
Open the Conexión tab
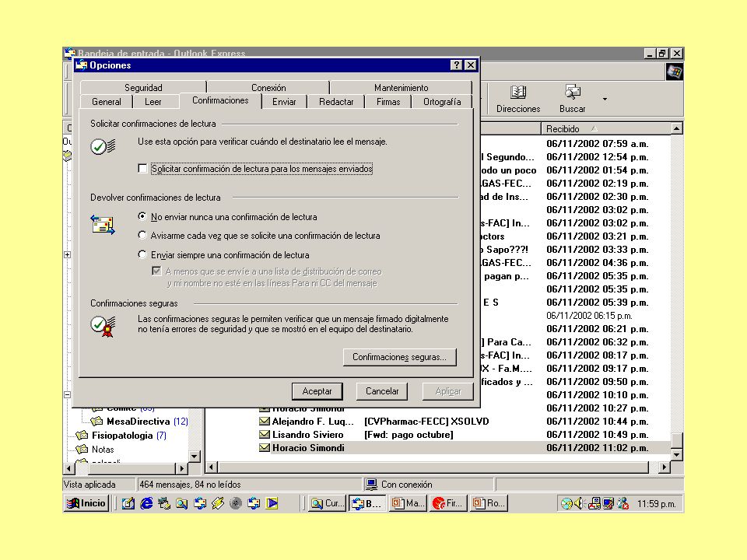coord(268,88)
